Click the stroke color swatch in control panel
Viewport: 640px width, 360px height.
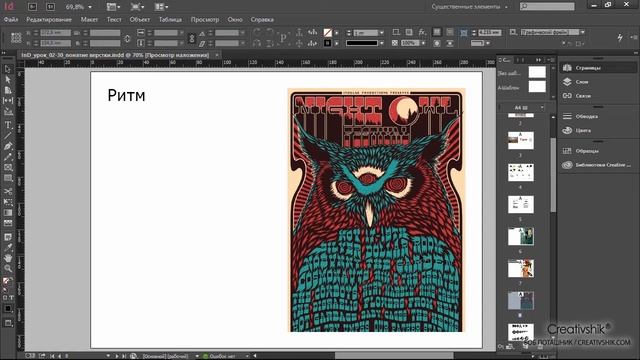pos(327,43)
